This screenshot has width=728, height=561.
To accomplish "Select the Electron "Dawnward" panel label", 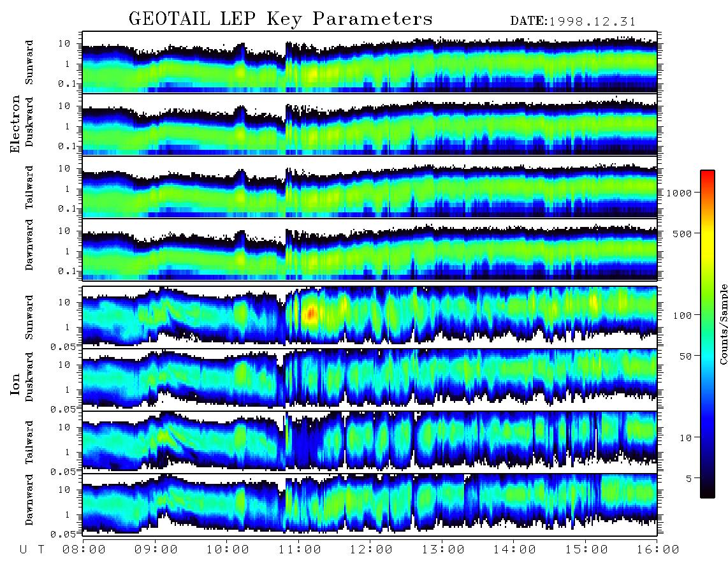I will point(29,245).
